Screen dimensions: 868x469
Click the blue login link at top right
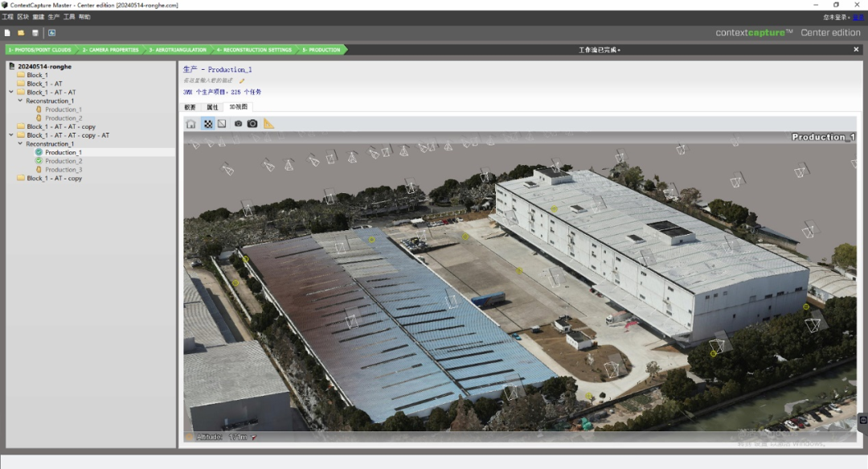pos(858,17)
